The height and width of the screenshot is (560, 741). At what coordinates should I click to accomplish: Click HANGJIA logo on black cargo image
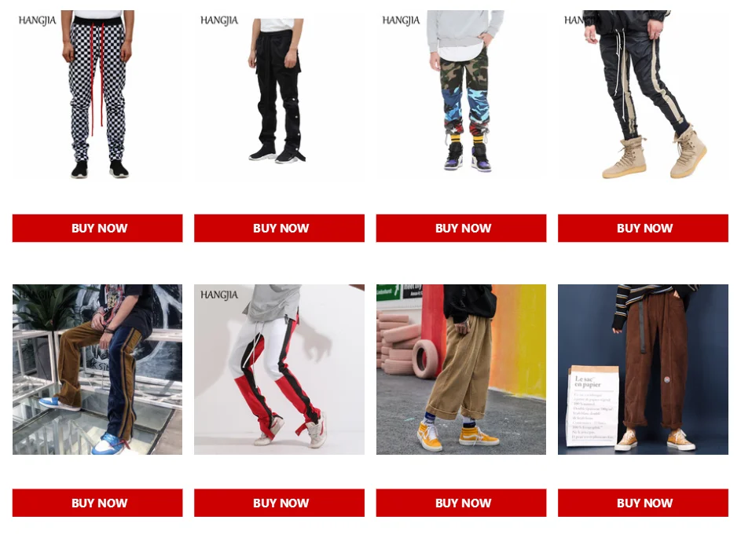[219, 20]
